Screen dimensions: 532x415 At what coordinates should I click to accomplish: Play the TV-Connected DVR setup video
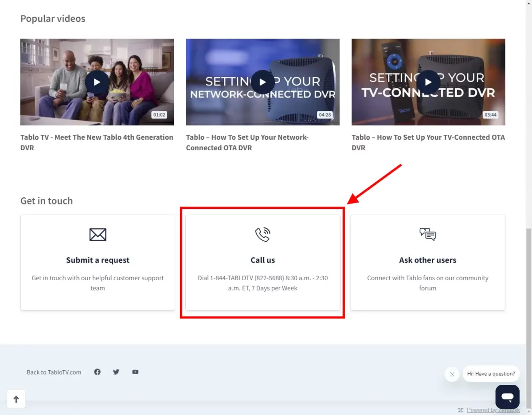(428, 82)
